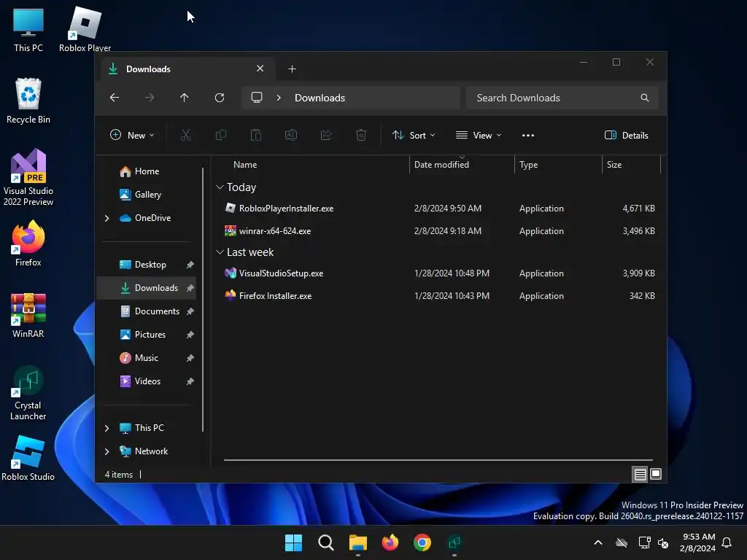Open the See more ellipsis menu
The height and width of the screenshot is (560, 747).
[528, 135]
